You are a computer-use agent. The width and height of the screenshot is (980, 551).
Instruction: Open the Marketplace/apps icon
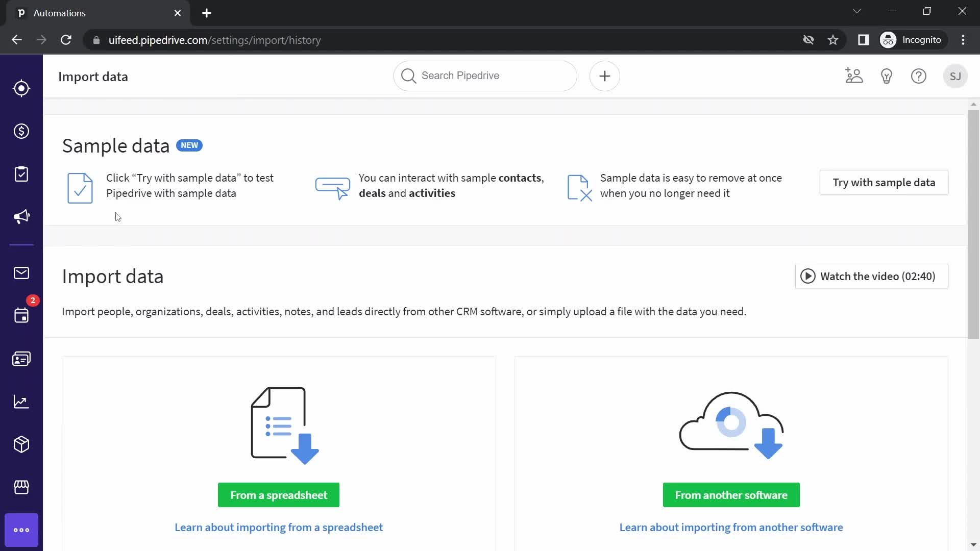(x=21, y=486)
